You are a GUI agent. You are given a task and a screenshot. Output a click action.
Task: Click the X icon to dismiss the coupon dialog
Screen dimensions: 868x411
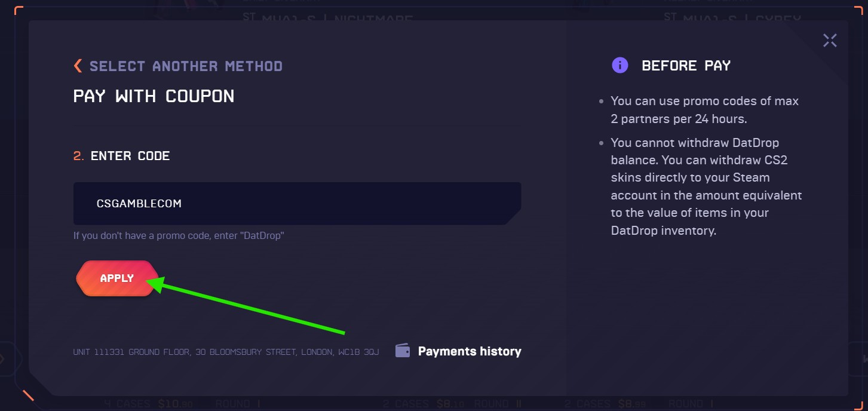pyautogui.click(x=830, y=40)
